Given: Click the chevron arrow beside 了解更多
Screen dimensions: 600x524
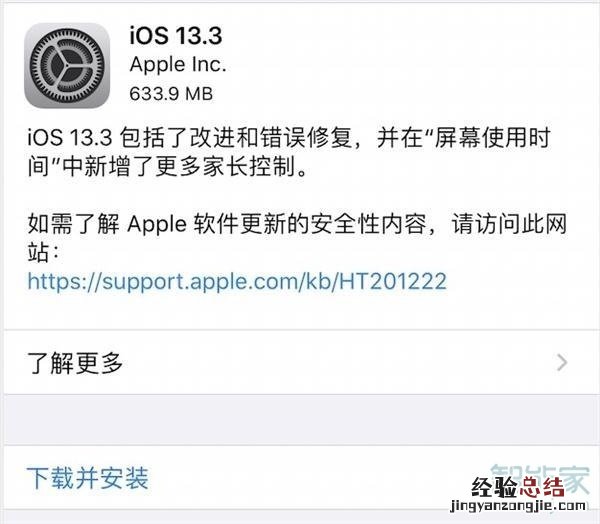Looking at the screenshot, I should (562, 362).
